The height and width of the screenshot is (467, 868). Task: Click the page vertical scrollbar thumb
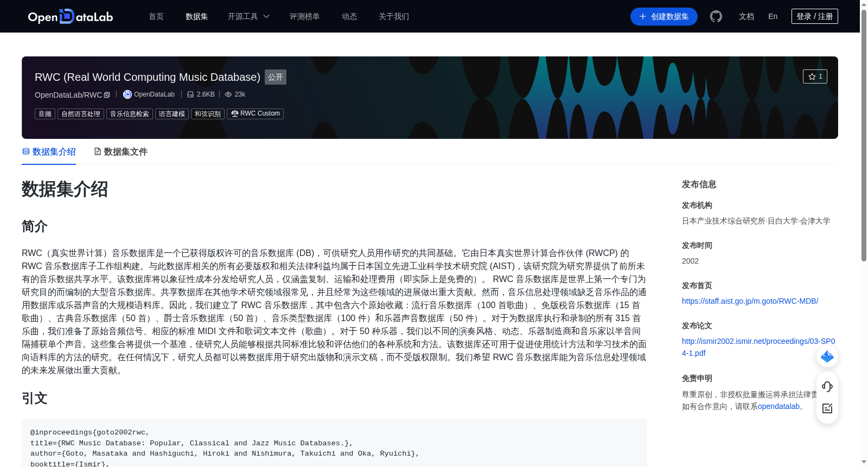pyautogui.click(x=864, y=136)
